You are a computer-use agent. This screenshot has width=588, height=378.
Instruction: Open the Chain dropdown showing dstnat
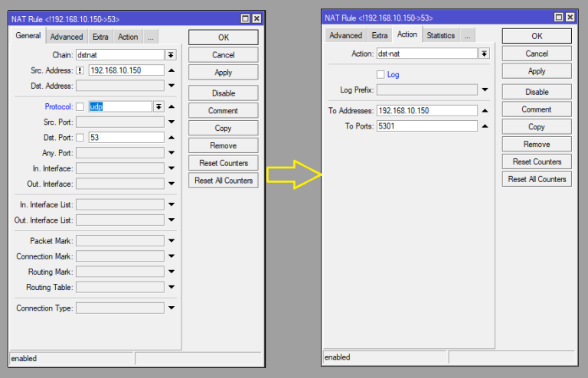click(171, 55)
